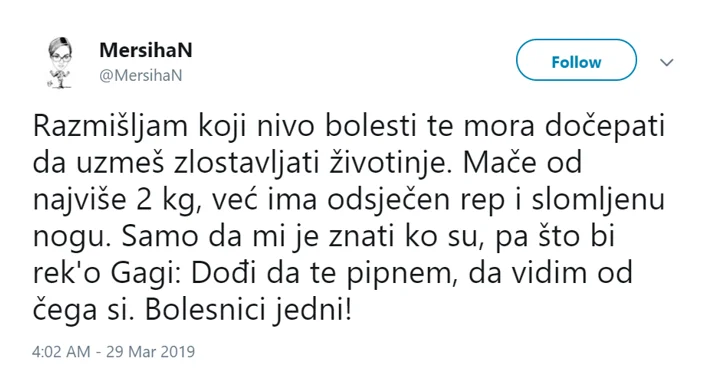Open the MersihaN display name link
This screenshot has width=703, height=383.
point(146,50)
